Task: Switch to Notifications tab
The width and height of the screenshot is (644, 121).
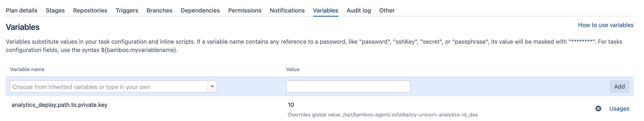Action: click(287, 11)
